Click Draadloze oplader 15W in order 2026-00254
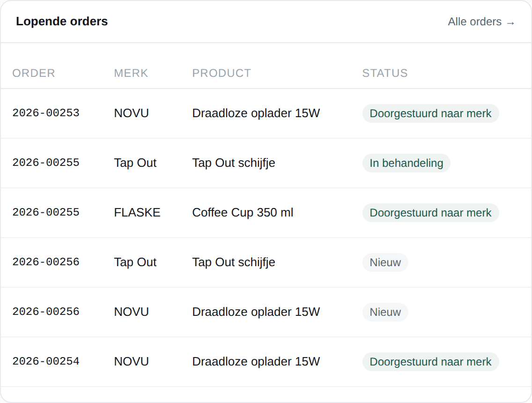The height and width of the screenshot is (403, 532). (x=256, y=361)
